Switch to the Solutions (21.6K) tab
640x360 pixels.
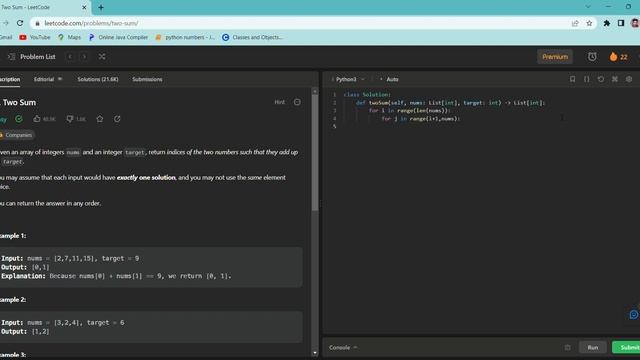tap(98, 79)
